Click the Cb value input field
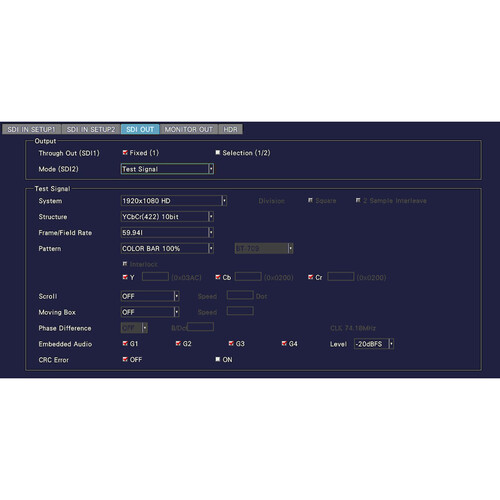This screenshot has height=500, width=500. 248,277
